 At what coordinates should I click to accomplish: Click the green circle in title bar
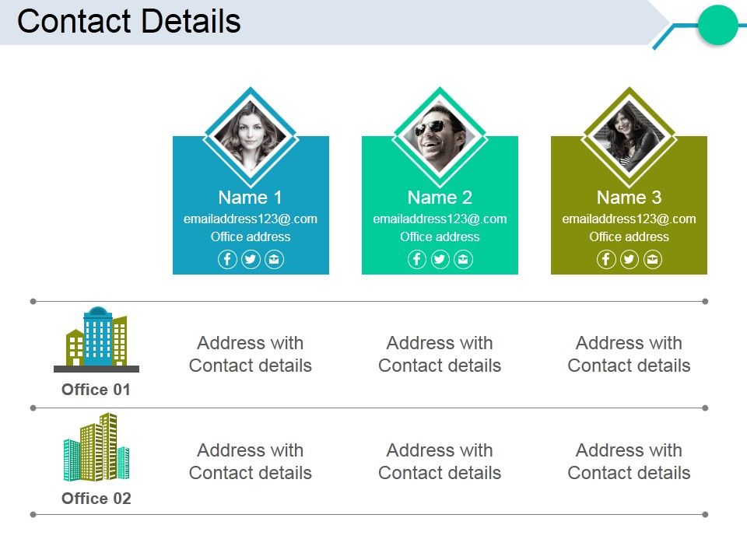pos(718,25)
